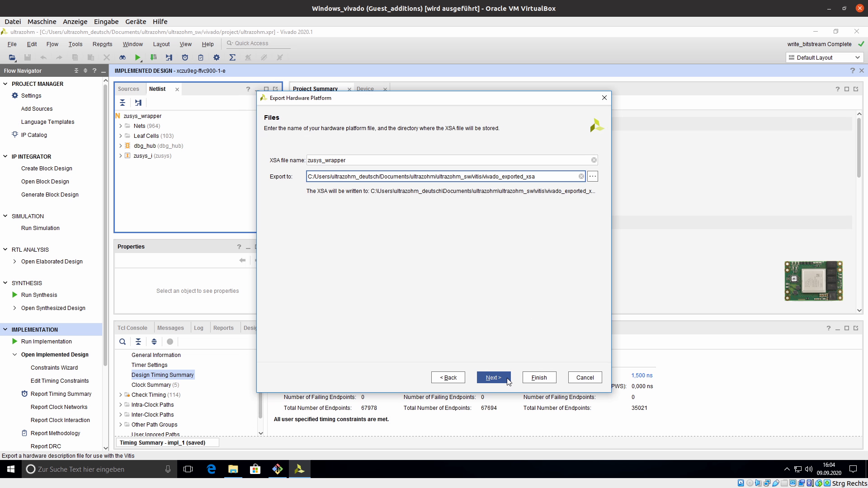Click the Sigma report utilization icon
The image size is (868, 488).
pyautogui.click(x=232, y=57)
